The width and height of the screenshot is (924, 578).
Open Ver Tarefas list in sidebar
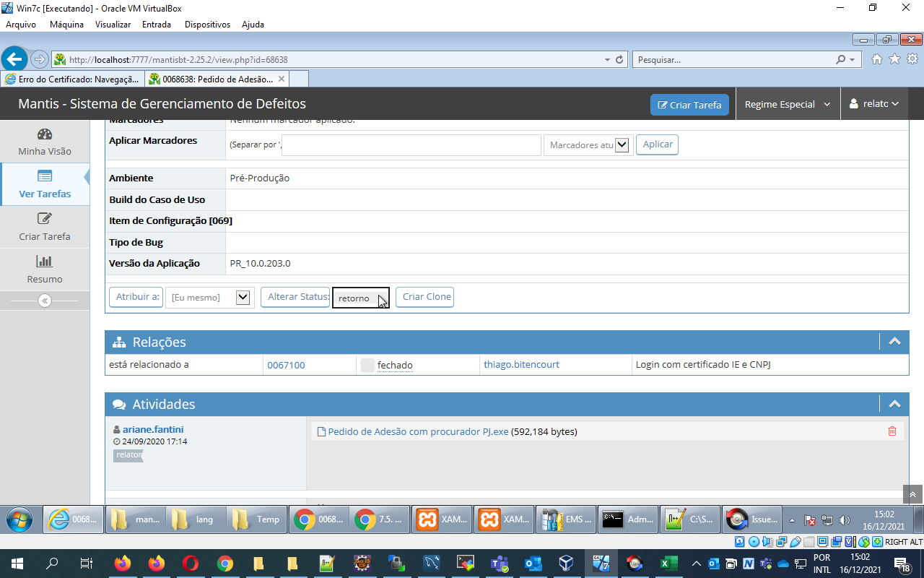coord(45,184)
